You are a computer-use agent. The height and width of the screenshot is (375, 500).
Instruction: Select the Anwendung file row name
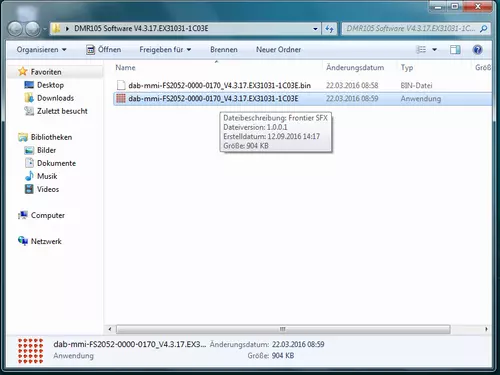pos(213,99)
